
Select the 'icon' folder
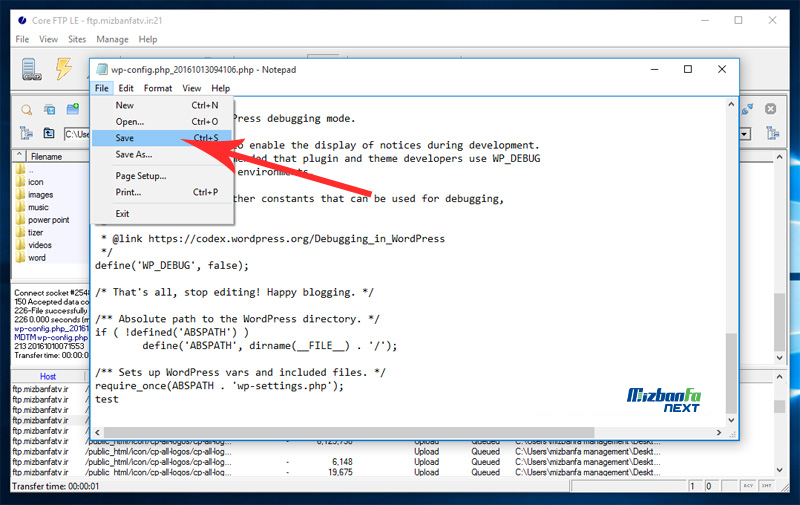(36, 182)
